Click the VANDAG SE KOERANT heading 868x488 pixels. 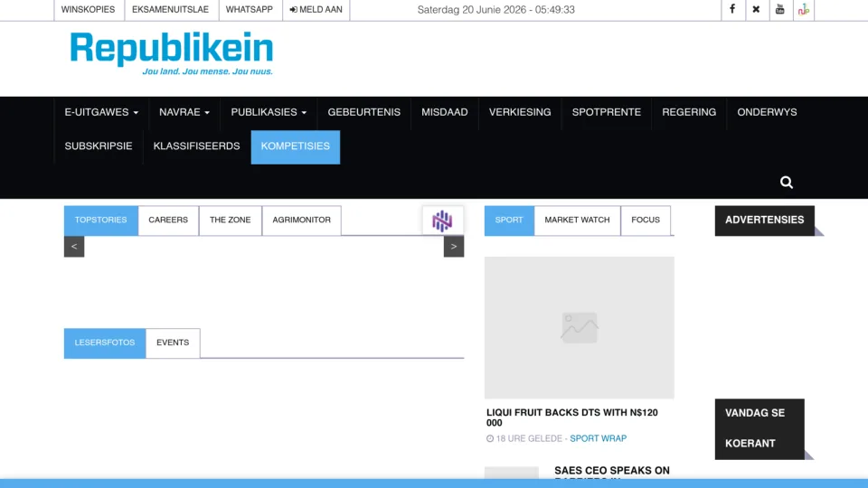(x=759, y=428)
